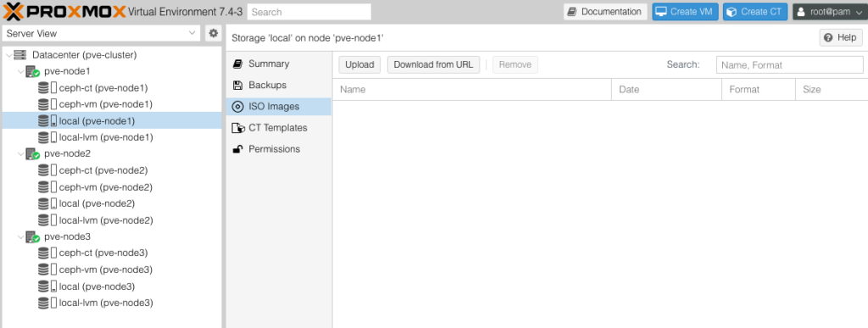
Task: Click storage icon of ceph-ct (pve-node2)
Action: coord(47,170)
